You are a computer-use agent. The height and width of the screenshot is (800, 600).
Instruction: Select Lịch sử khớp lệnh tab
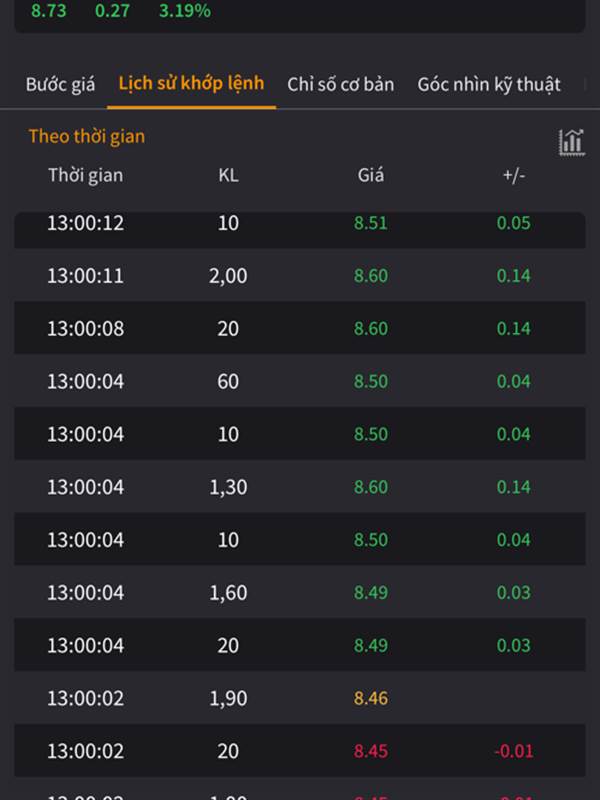tap(191, 83)
